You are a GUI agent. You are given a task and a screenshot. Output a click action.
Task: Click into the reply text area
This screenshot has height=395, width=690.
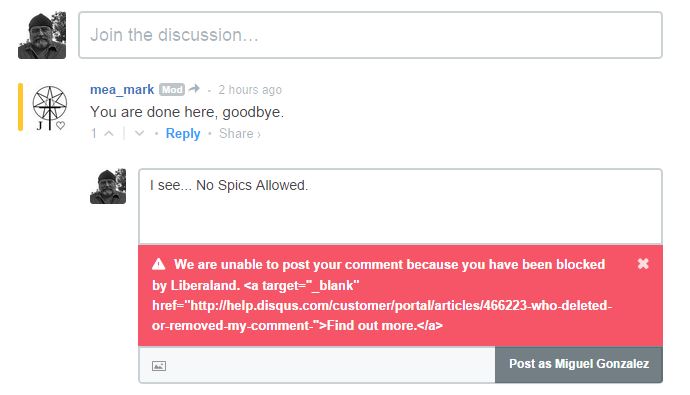(x=400, y=207)
